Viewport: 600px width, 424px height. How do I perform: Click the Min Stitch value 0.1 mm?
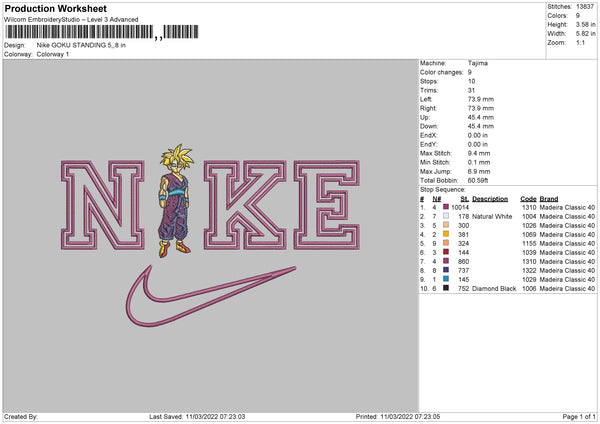click(x=479, y=162)
